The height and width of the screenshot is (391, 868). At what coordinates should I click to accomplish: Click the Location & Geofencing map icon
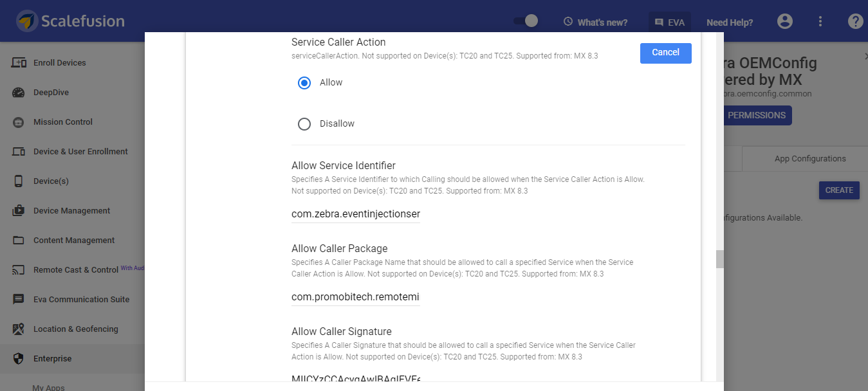[19, 329]
